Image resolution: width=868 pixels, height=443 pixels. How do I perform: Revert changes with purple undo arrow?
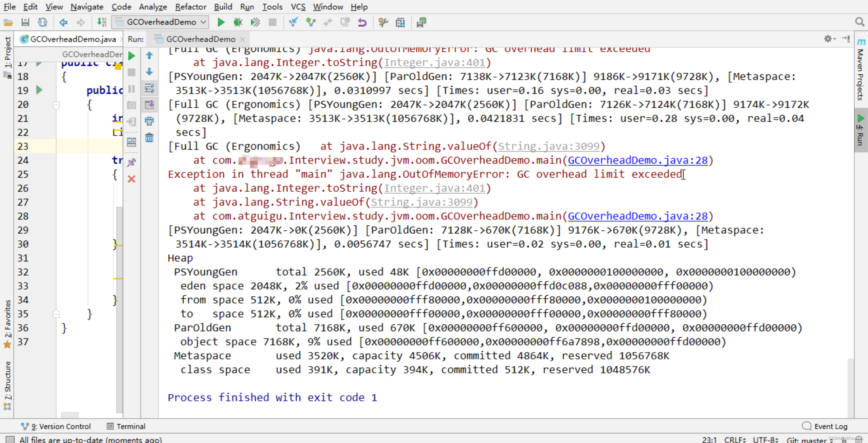tap(362, 22)
